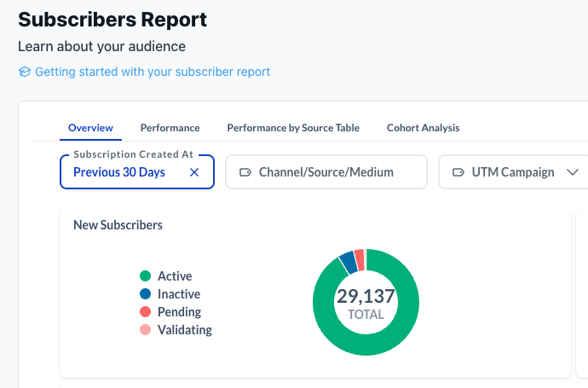Toggle the Validating legend pink dot

pyautogui.click(x=145, y=330)
